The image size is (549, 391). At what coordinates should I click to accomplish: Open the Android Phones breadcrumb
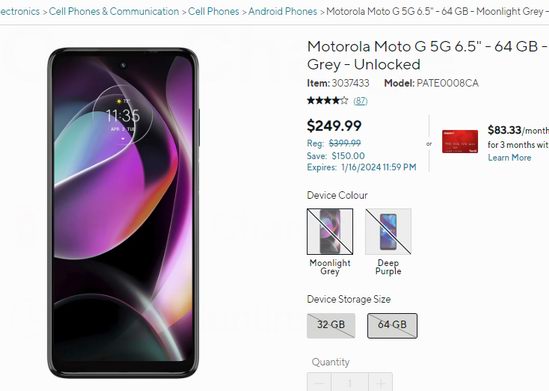283,11
